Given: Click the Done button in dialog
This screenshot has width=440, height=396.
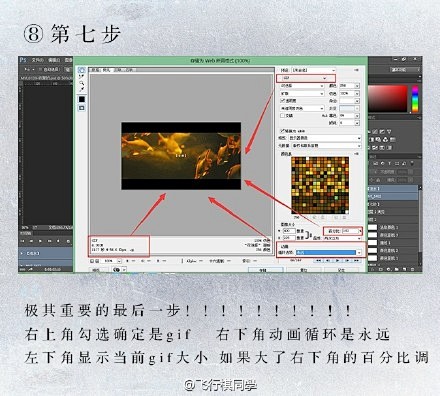Looking at the screenshot, I should point(341,270).
